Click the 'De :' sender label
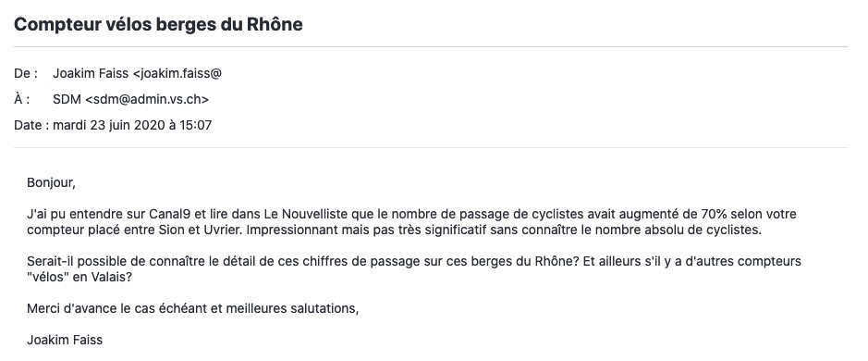Image resolution: width=868 pixels, height=361 pixels. [26, 73]
